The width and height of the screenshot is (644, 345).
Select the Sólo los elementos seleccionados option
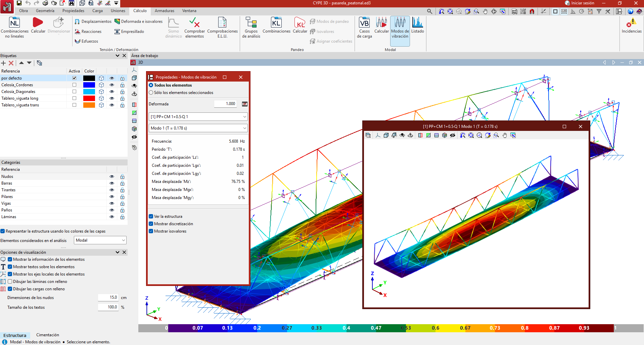click(151, 93)
